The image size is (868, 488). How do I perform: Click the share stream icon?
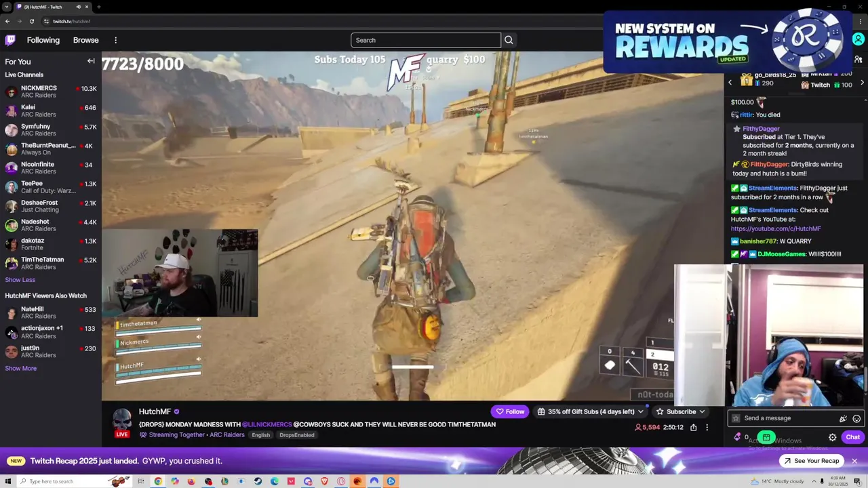[x=694, y=428]
